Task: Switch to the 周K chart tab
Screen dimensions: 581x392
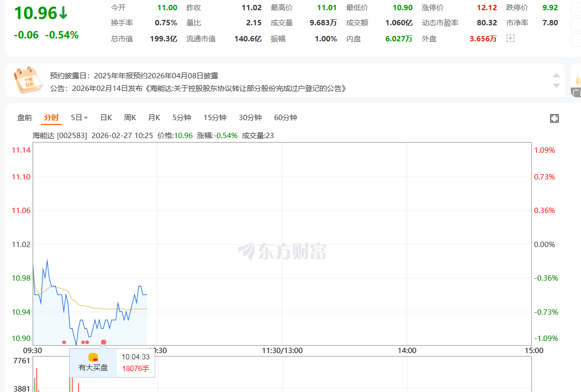Action: coord(130,117)
